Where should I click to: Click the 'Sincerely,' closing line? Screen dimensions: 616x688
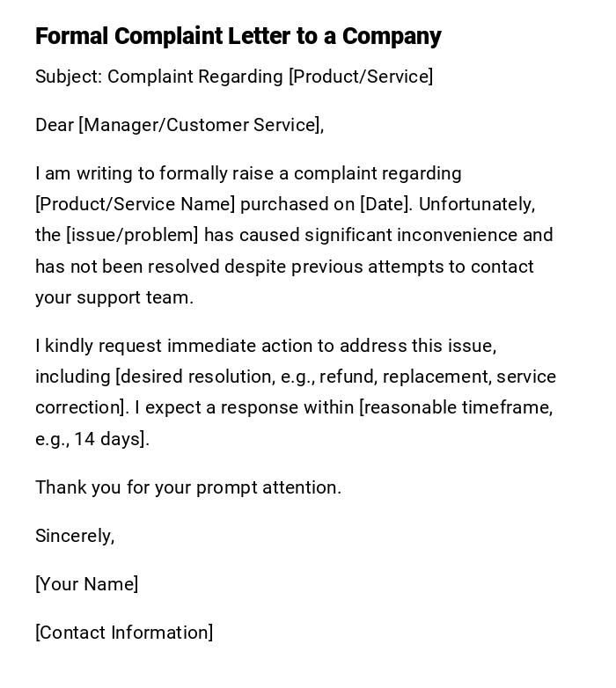pos(75,536)
